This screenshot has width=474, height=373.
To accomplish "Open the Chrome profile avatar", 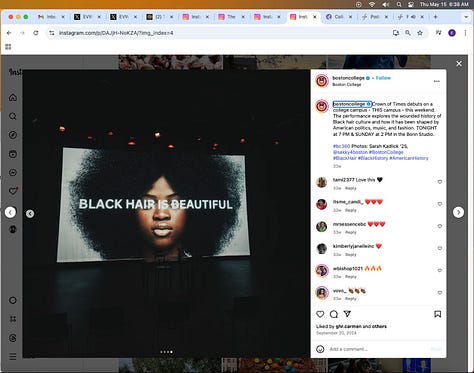I will pos(452,33).
